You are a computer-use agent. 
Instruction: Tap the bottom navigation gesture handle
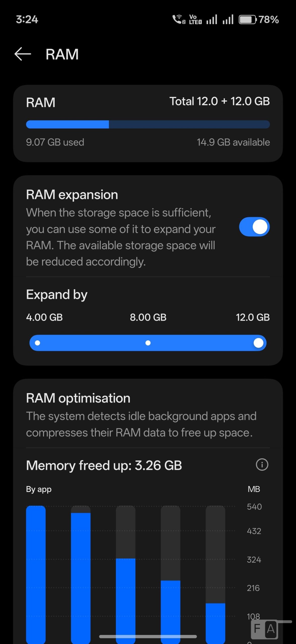tap(148, 636)
